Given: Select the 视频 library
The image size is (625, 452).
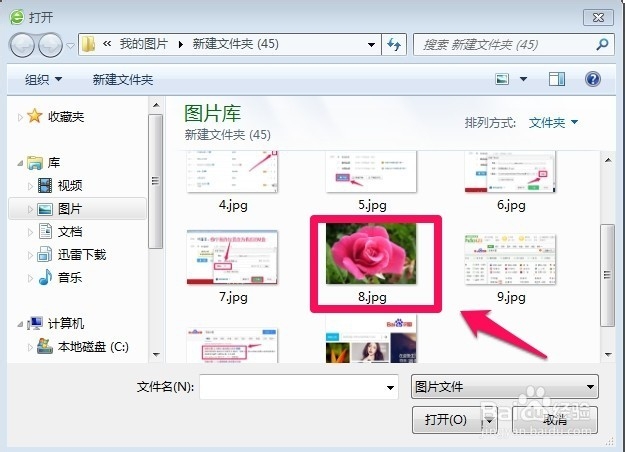Looking at the screenshot, I should (x=70, y=185).
